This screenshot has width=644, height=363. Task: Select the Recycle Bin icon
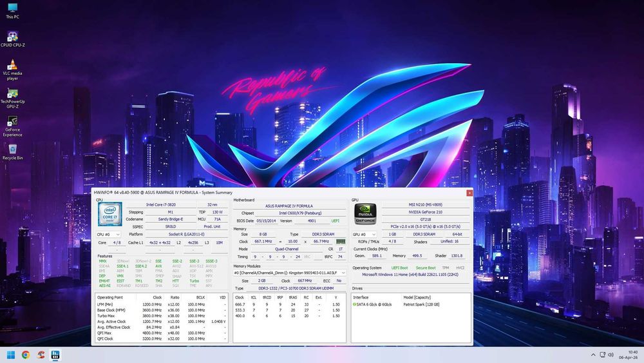[x=12, y=152]
